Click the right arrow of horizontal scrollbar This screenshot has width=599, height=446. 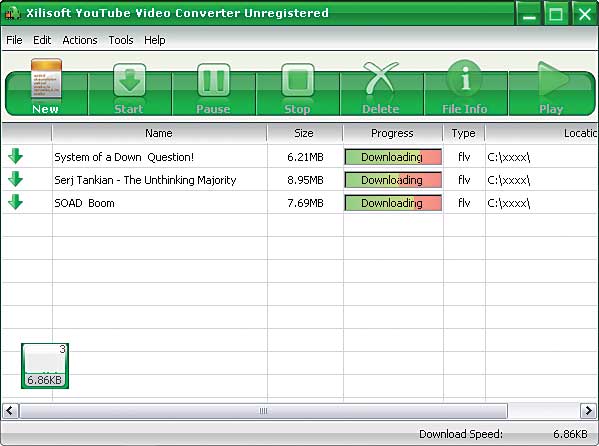[588, 411]
